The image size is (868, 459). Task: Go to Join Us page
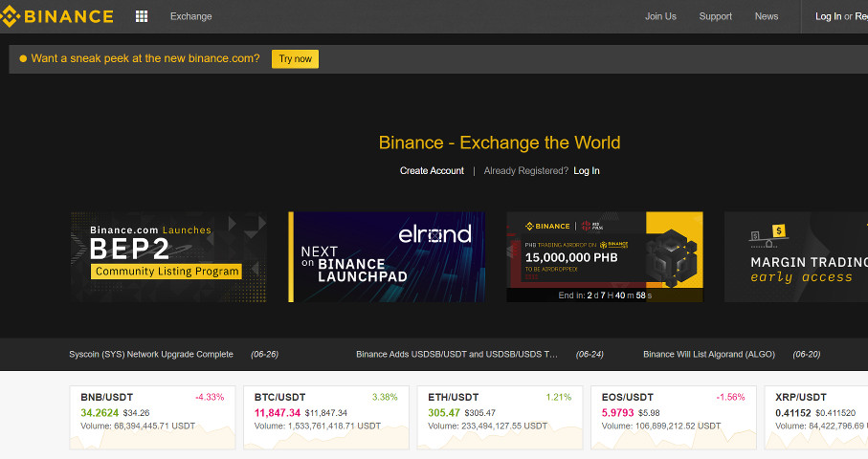[x=660, y=16]
